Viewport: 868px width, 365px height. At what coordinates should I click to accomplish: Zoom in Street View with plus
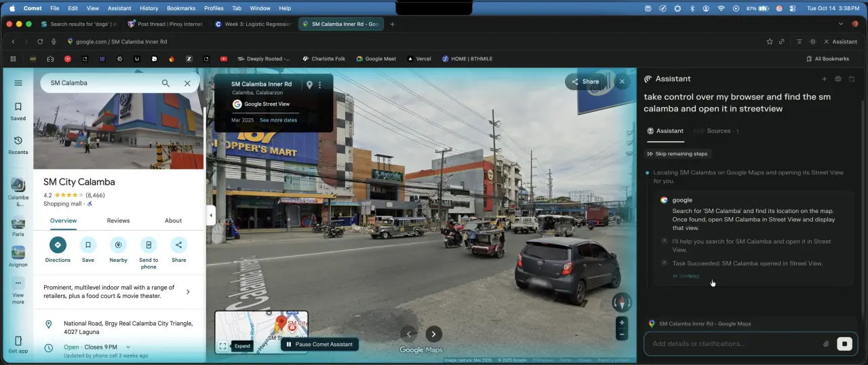pyautogui.click(x=621, y=323)
